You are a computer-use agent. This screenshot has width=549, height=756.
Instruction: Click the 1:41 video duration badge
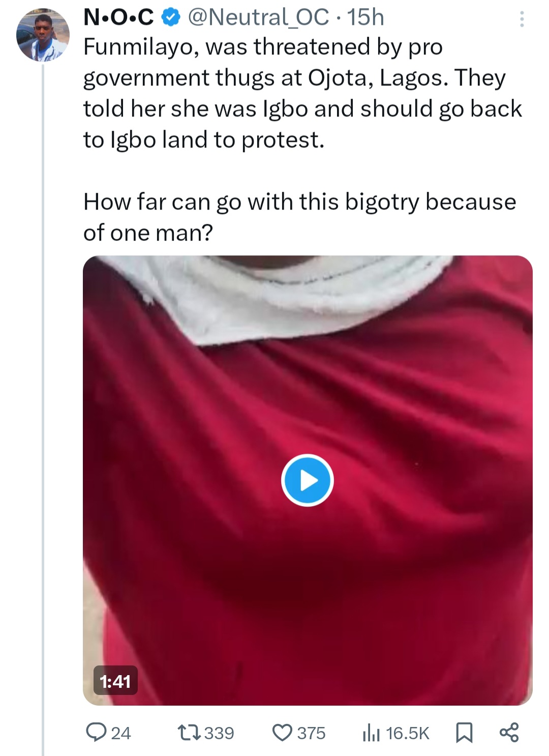coord(115,681)
